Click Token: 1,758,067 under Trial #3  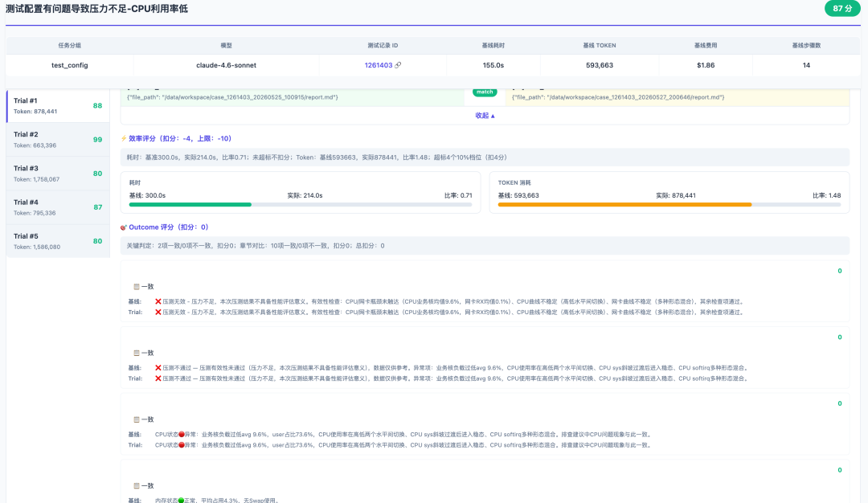(36, 179)
